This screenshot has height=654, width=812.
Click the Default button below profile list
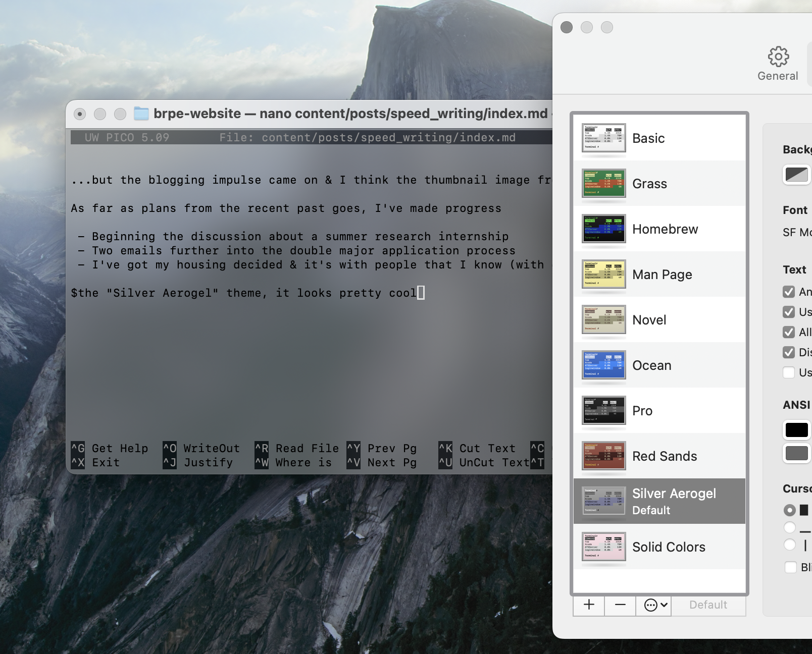(x=708, y=605)
